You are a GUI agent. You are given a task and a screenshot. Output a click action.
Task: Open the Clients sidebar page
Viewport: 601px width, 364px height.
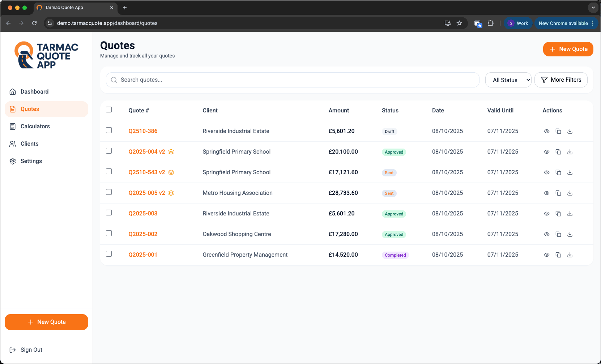point(29,144)
